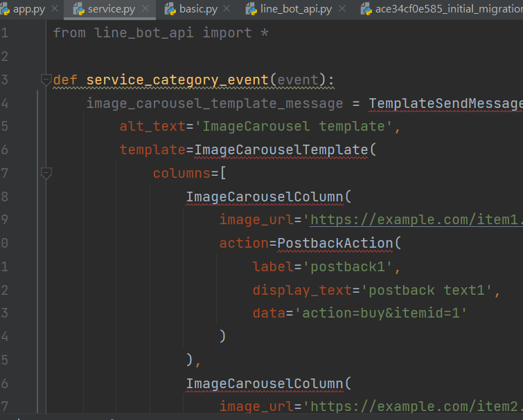The height and width of the screenshot is (420, 523).
Task: Click the https://example.com/item2 URL string
Action: pos(416,407)
